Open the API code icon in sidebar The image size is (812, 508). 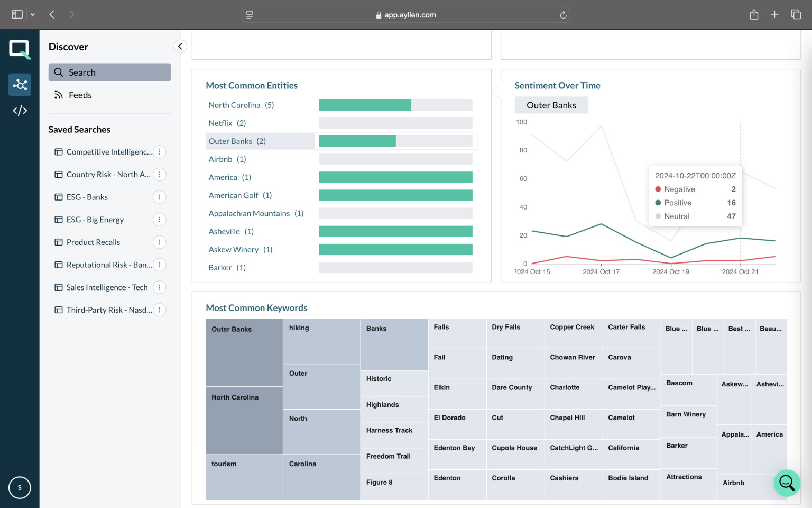click(20, 111)
